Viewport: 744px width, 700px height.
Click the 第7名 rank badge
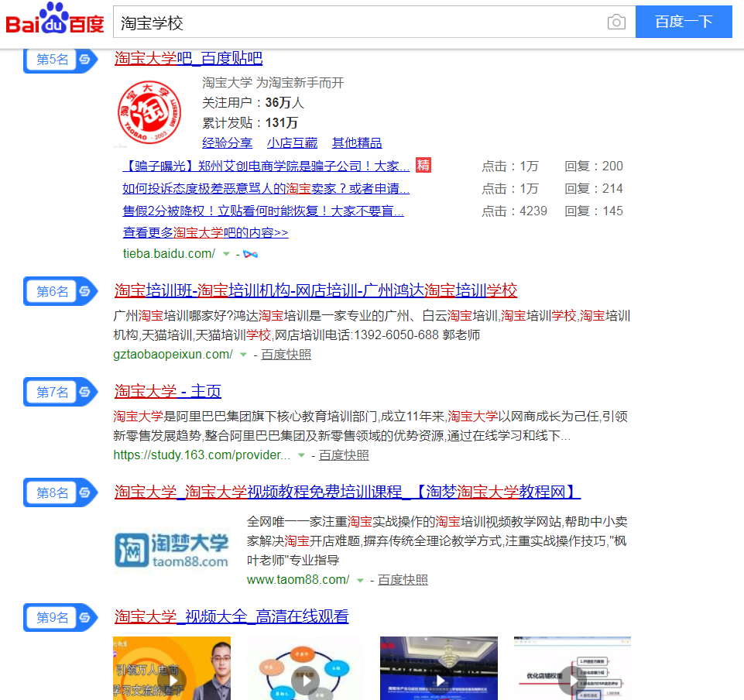coord(60,392)
